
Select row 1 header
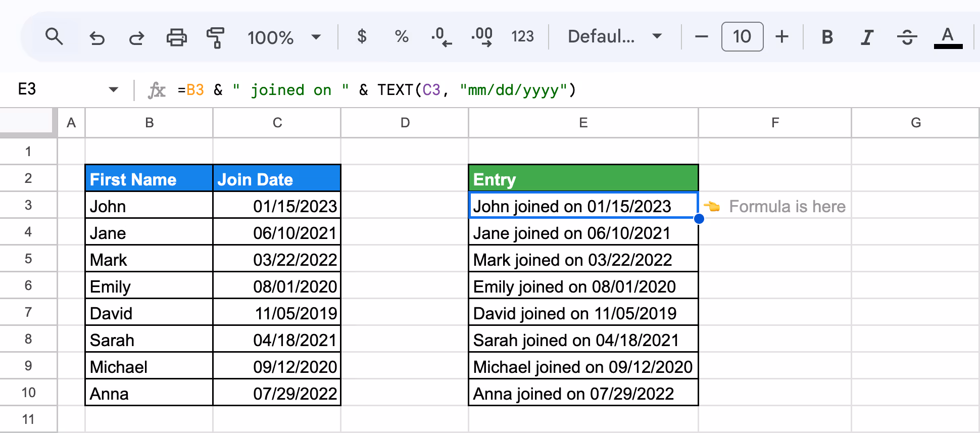[x=28, y=151]
